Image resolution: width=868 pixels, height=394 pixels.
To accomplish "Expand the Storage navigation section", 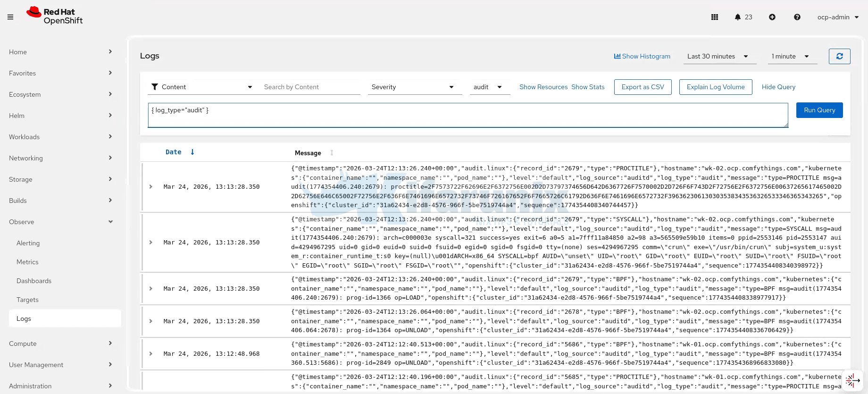I will click(x=60, y=179).
